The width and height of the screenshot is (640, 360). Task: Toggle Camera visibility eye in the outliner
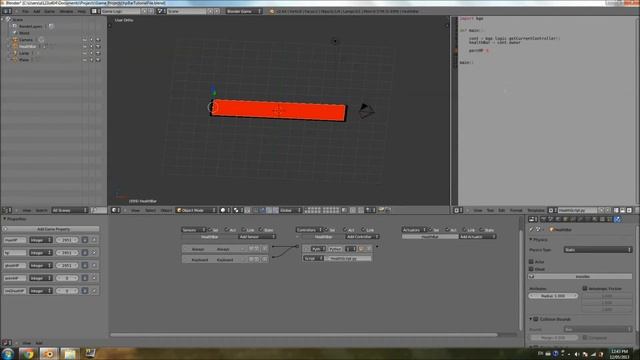pyautogui.click(x=84, y=40)
